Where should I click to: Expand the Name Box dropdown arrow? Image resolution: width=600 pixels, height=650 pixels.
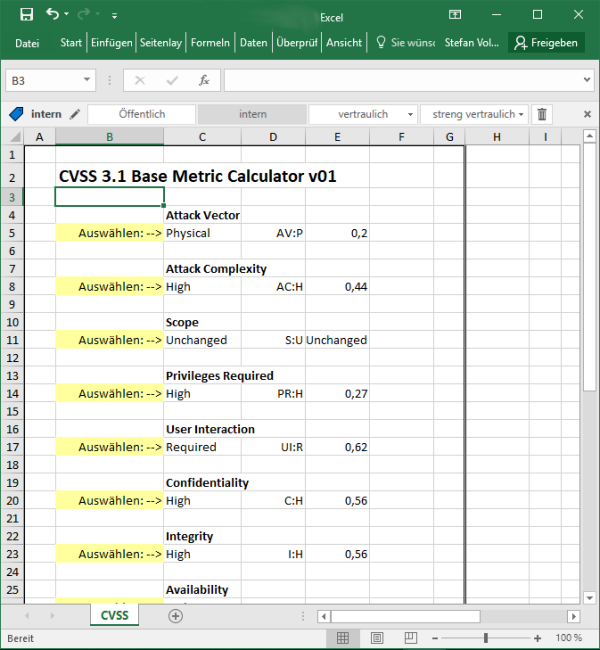click(88, 80)
